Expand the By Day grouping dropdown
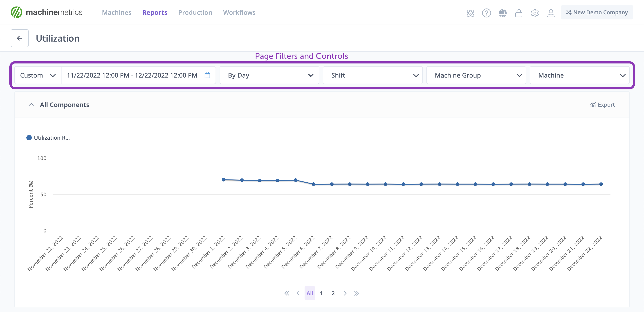This screenshot has height=312, width=644. [269, 75]
